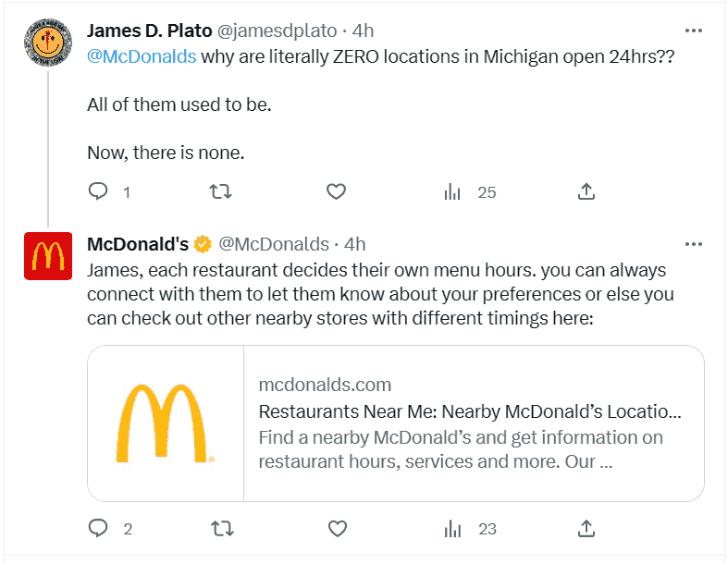The image size is (728, 564).
Task: Open McDonald's profile avatar logo
Action: (x=47, y=256)
